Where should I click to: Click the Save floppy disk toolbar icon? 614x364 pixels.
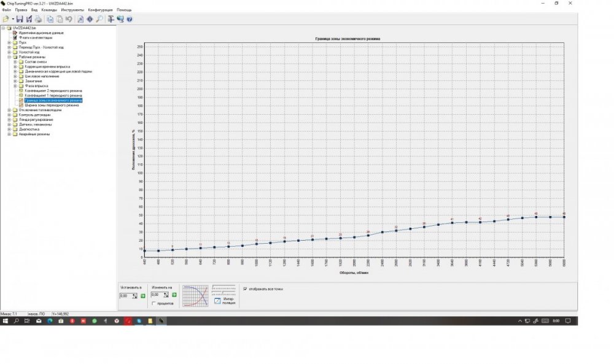(20, 19)
